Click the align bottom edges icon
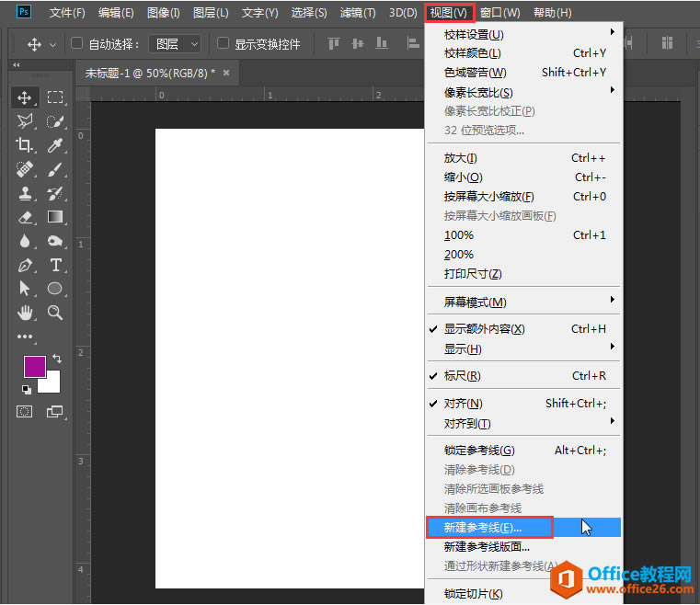The image size is (700, 605). [382, 44]
